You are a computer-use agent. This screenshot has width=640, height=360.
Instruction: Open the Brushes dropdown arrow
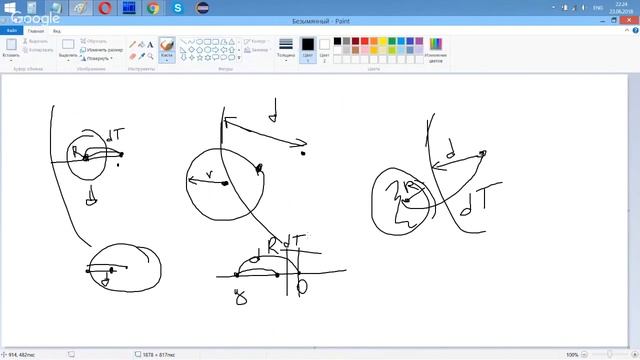tap(167, 60)
